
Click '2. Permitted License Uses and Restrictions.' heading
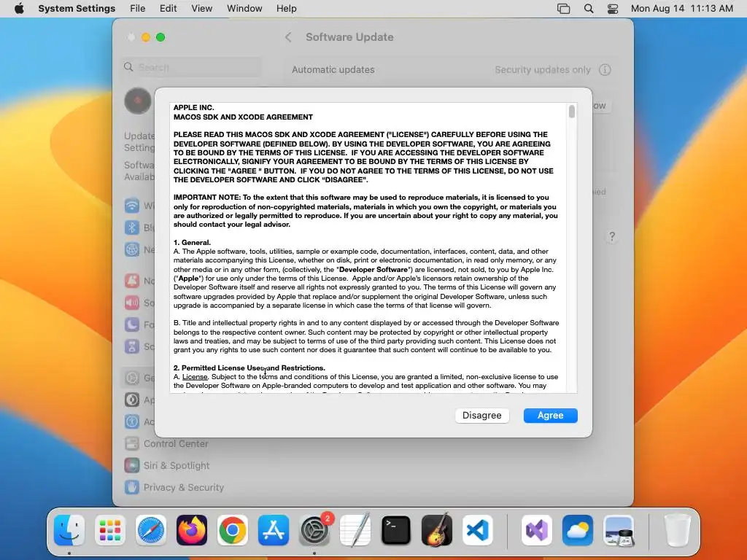249,367
